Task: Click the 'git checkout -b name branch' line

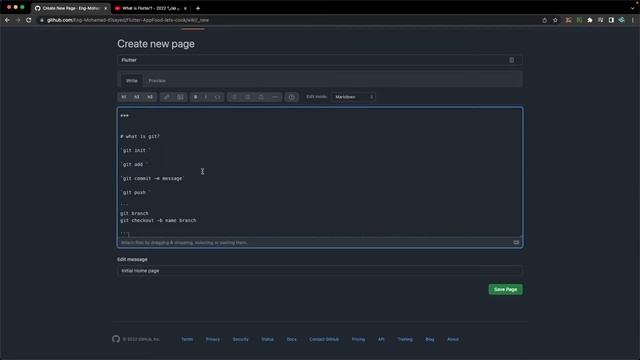Action: point(158,220)
